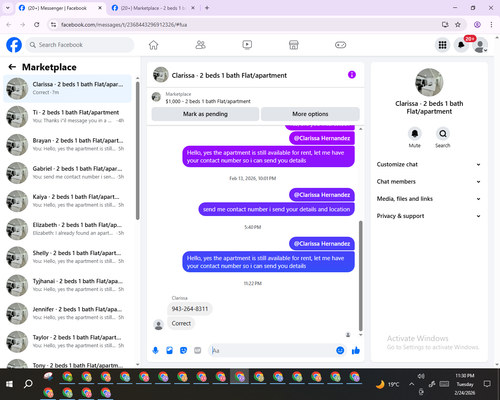Viewport: 500px width, 400px height.
Task: Open the account profile avatar menu
Action: (x=480, y=45)
